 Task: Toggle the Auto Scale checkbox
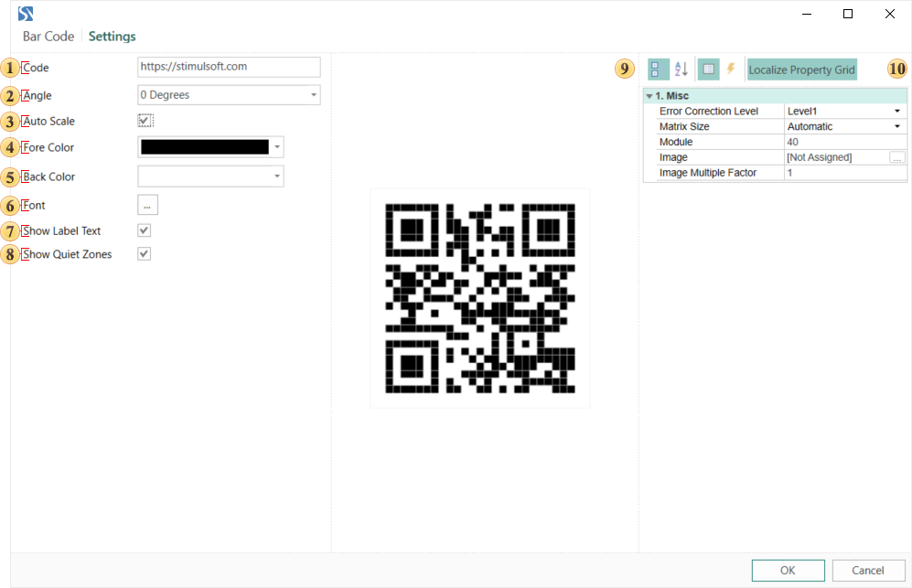[145, 121]
